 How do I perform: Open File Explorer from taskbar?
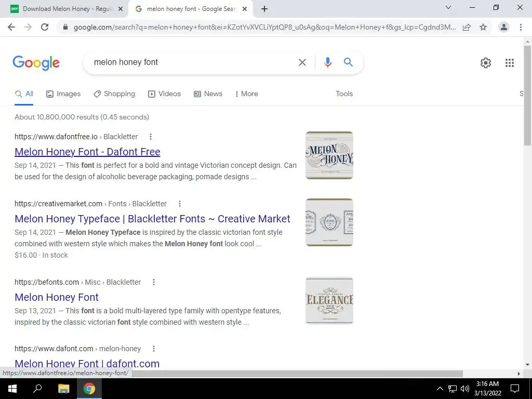[x=63, y=389]
